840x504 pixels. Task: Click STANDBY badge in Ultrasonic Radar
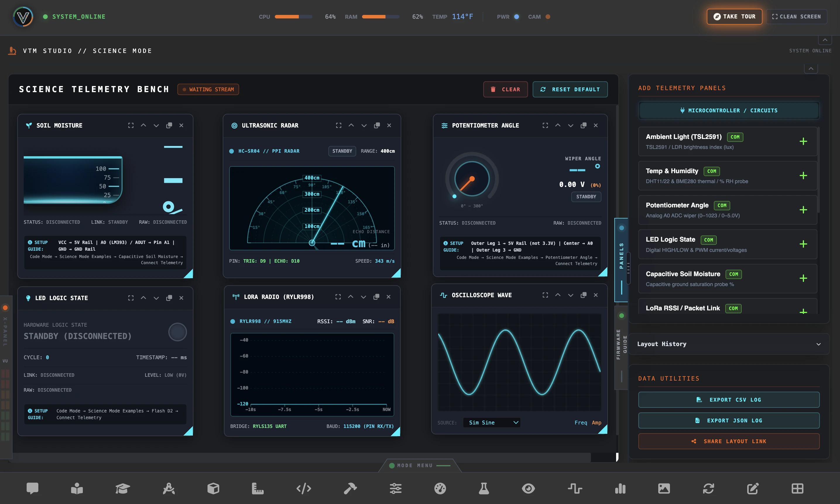[342, 151]
